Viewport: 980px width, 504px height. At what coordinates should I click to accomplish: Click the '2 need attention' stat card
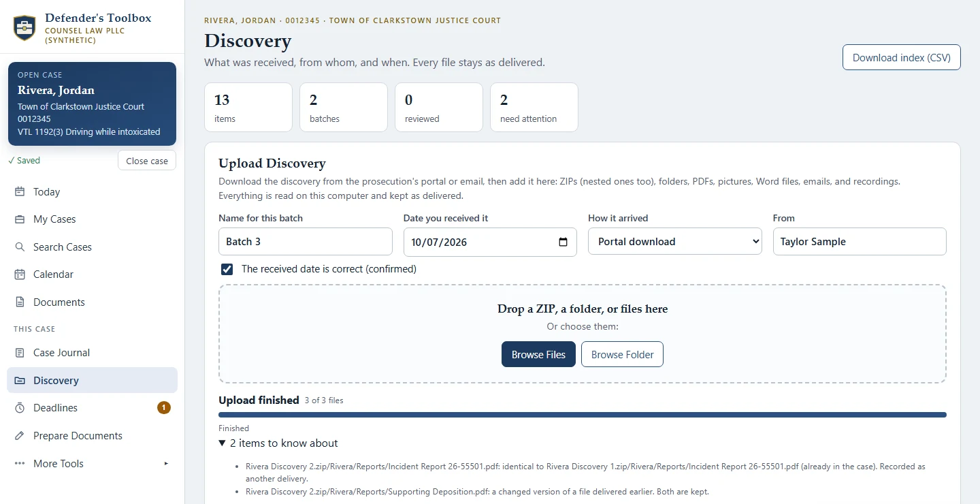tap(534, 108)
